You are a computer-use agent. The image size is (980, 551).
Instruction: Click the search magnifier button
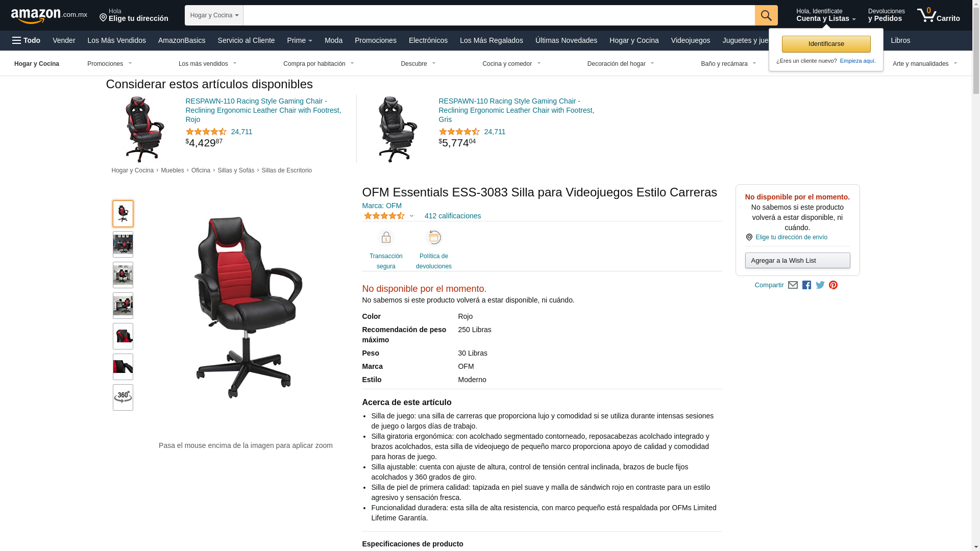(766, 15)
